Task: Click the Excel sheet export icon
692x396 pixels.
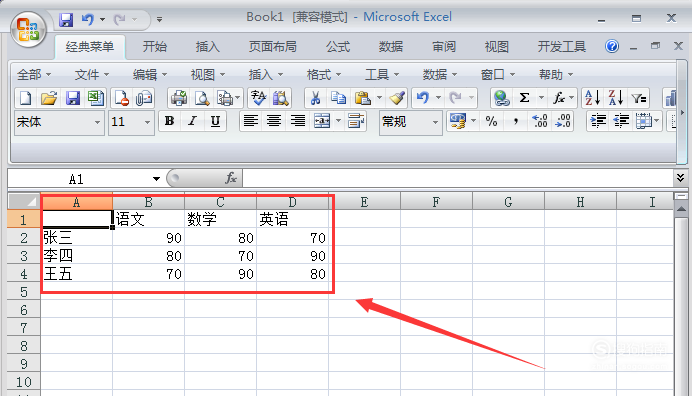Action: tap(96, 98)
